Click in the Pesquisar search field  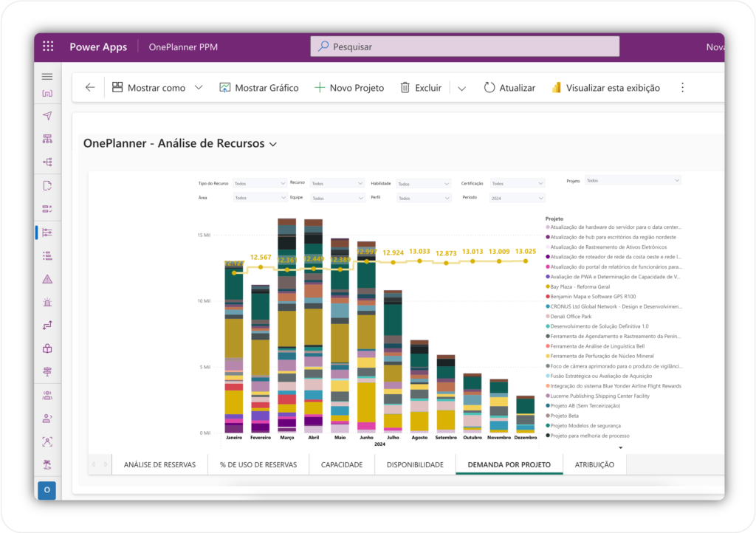(465, 47)
